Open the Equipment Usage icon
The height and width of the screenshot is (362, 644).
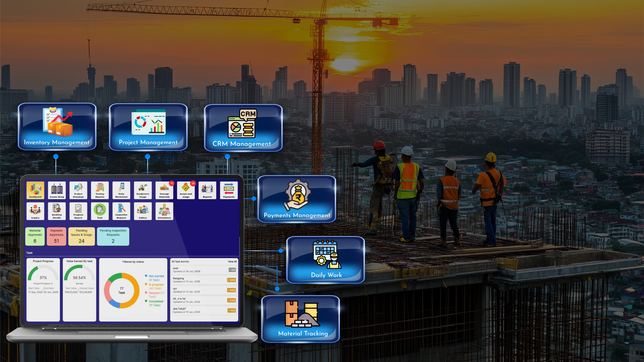click(x=143, y=190)
